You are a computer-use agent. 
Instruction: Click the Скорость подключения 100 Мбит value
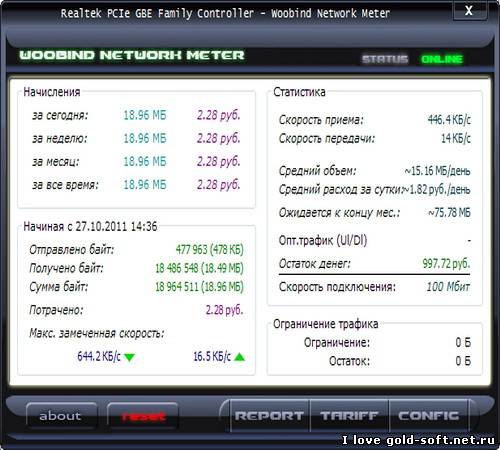point(448,287)
